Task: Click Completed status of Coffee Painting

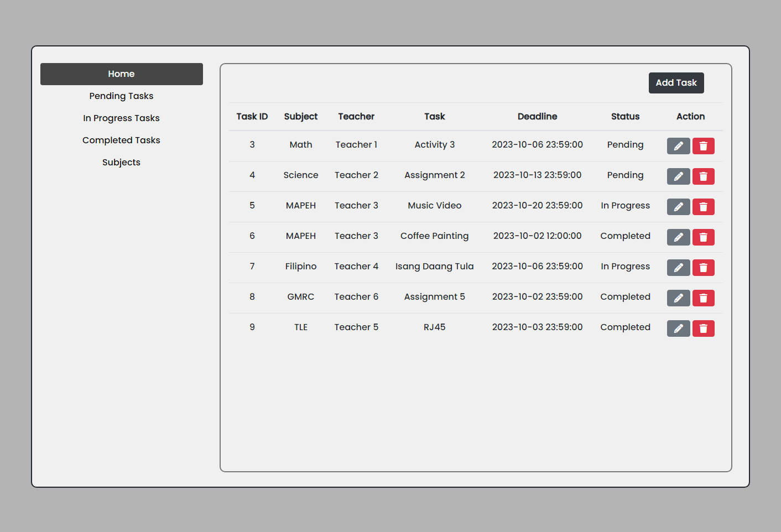Action: tap(625, 236)
